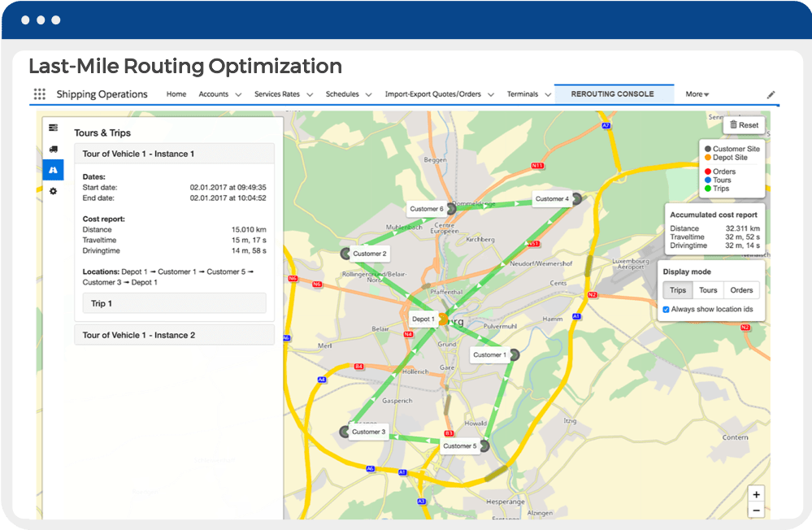
Task: Open the More menu
Action: point(697,93)
